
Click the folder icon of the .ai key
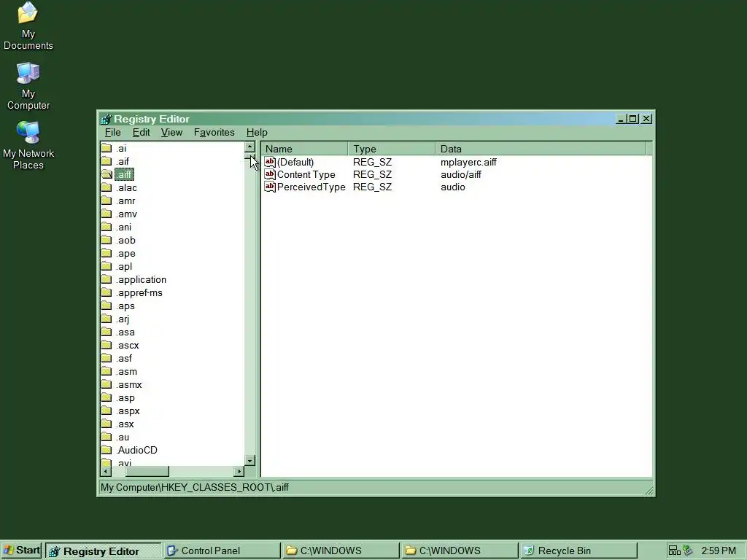107,148
